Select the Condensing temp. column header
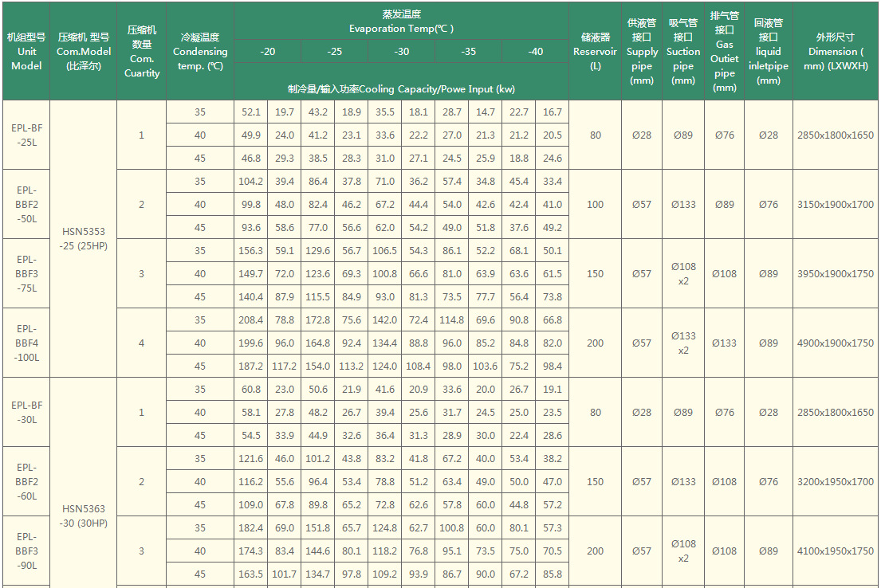Viewport: 881px width, 588px height. pos(200,51)
